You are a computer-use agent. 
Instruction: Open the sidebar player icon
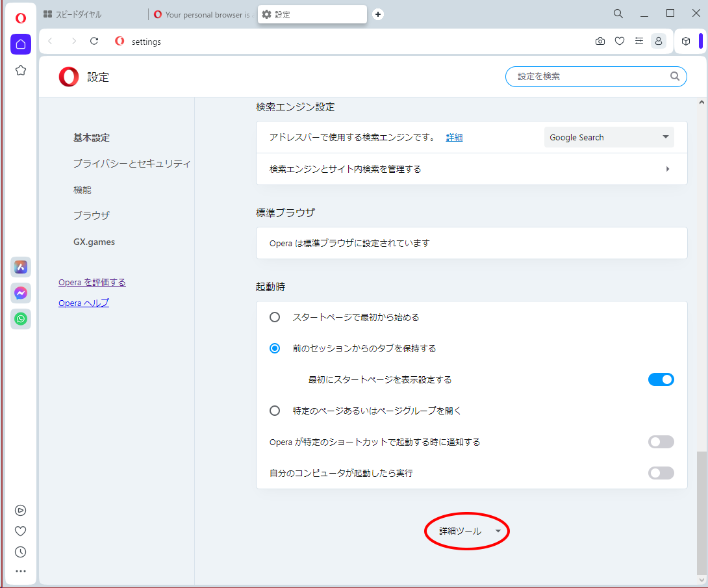[21, 511]
